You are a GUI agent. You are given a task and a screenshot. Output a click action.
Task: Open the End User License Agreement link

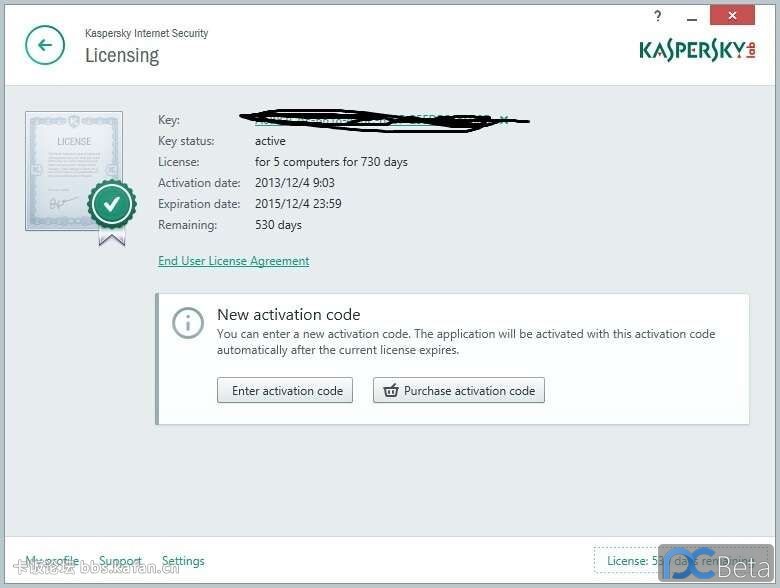tap(233, 261)
